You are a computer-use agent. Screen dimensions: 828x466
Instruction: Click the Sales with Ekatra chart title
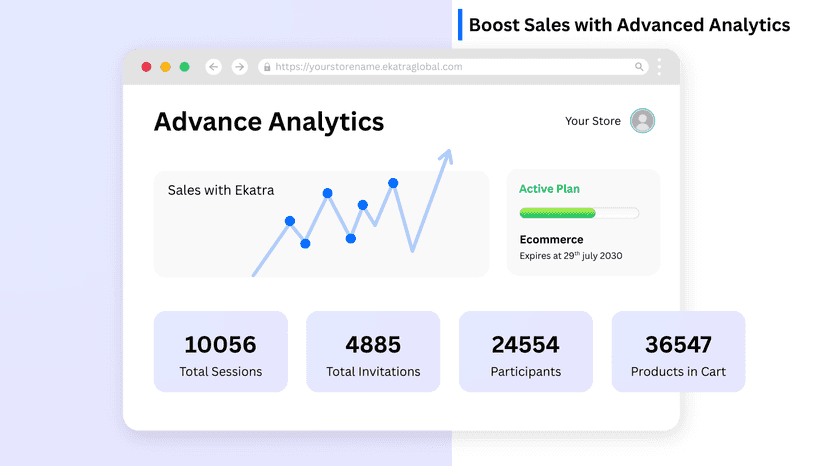tap(221, 190)
